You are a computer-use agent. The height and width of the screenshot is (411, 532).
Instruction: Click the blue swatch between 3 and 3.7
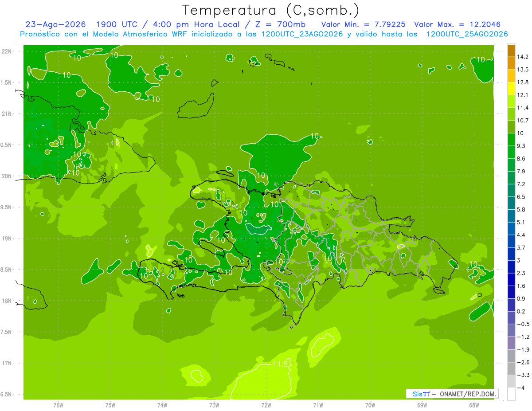click(511, 254)
